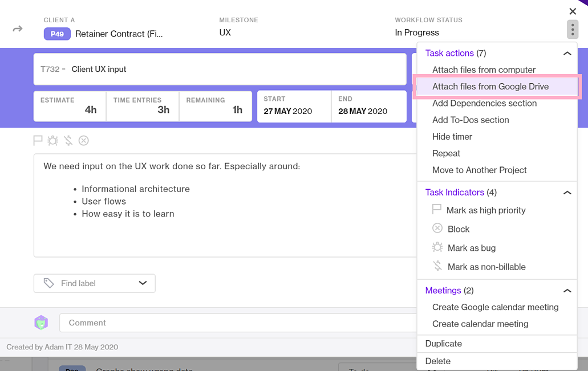Viewport: 588px width, 371px height.
Task: Click the blocked circle-x icon in indicator row
Action: pos(84,141)
